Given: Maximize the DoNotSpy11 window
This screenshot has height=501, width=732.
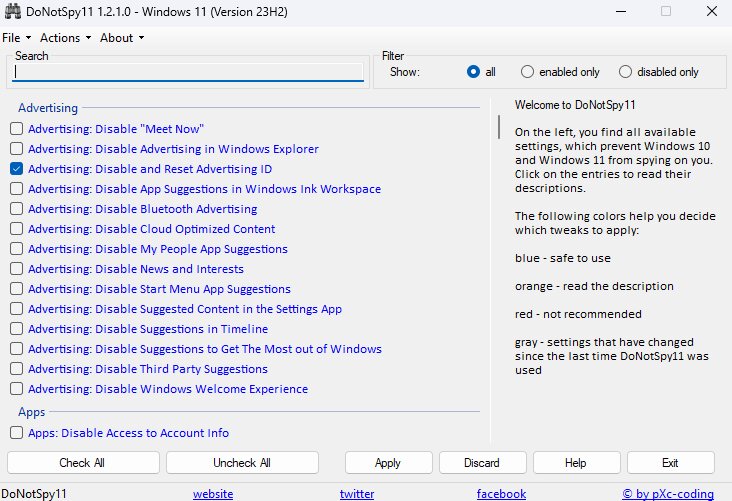Looking at the screenshot, I should click(665, 11).
